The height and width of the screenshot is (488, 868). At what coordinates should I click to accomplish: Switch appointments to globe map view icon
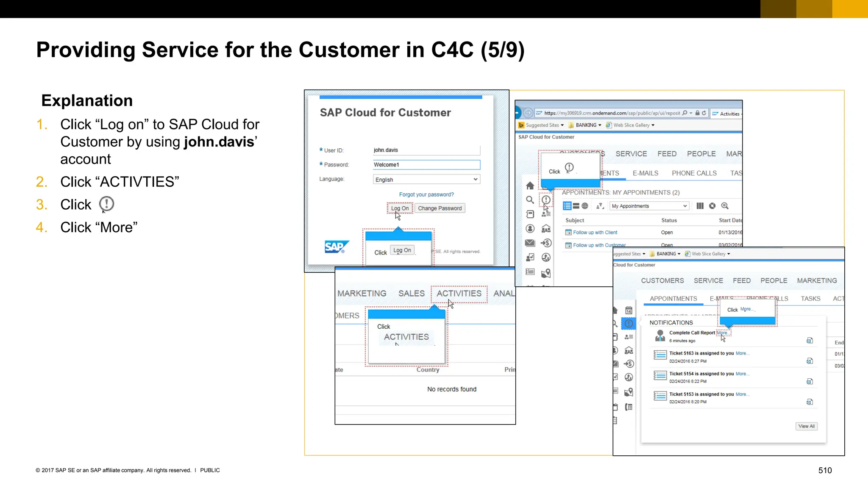[x=585, y=206]
